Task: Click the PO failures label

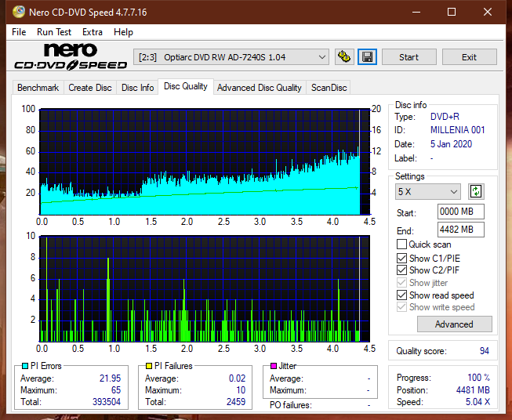Action: click(291, 405)
